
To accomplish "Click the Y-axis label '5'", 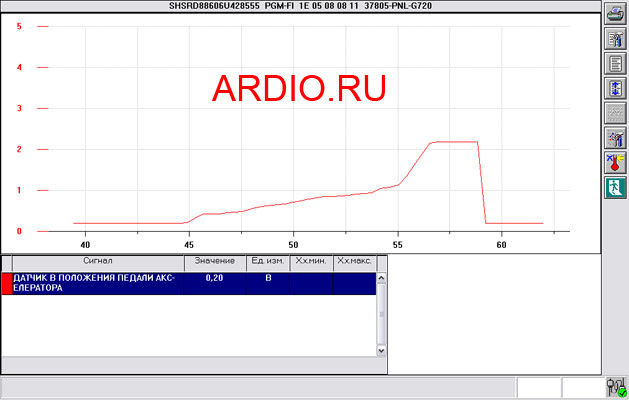I will [19, 26].
